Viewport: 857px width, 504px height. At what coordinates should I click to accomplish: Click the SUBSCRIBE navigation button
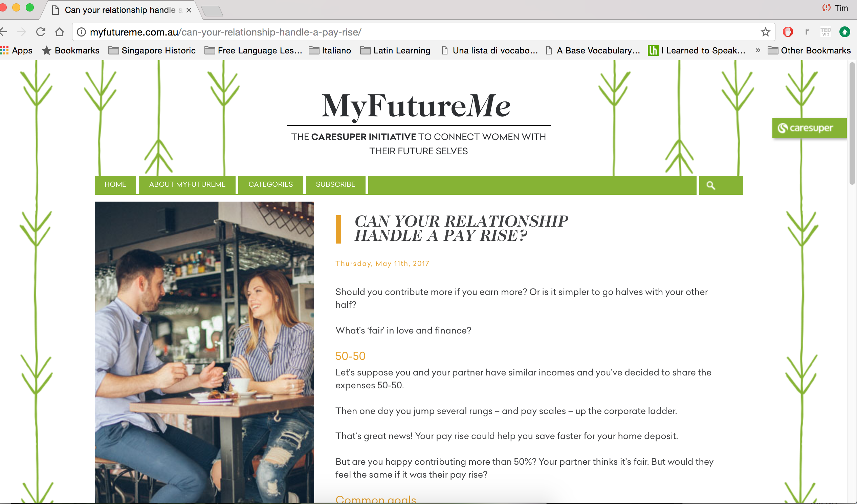click(335, 184)
